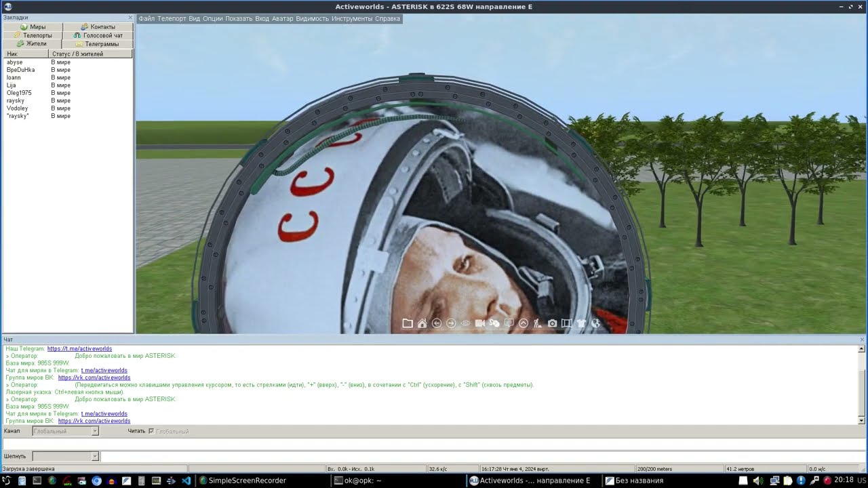Expand the Канал dropdown
This screenshot has width=868, height=488.
(95, 431)
